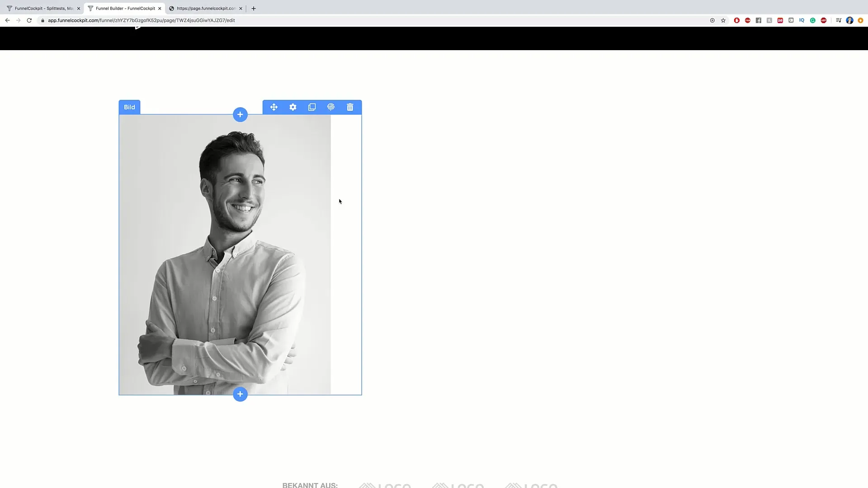Close the page.funnelcockpit.com tab
This screenshot has height=488, width=868.
pyautogui.click(x=241, y=8)
